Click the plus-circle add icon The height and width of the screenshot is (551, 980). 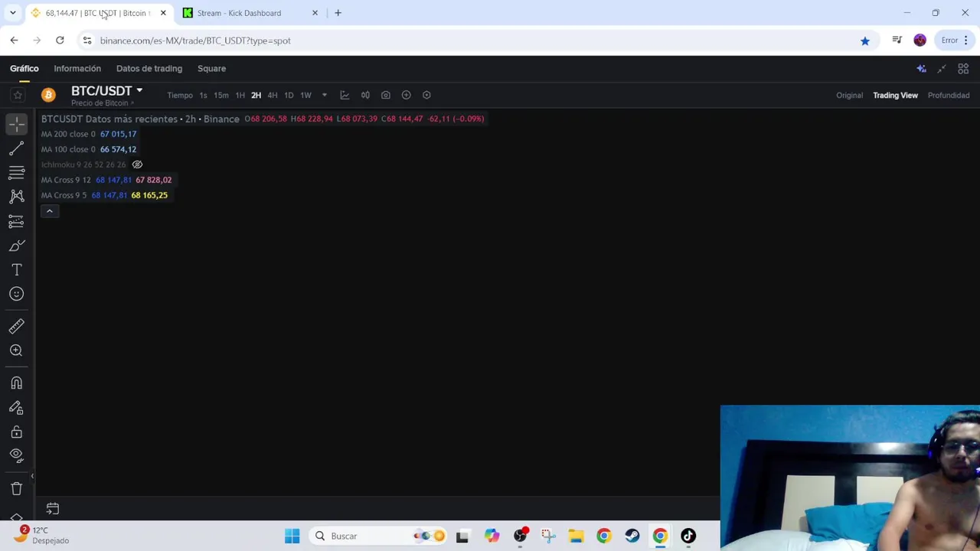click(x=407, y=96)
